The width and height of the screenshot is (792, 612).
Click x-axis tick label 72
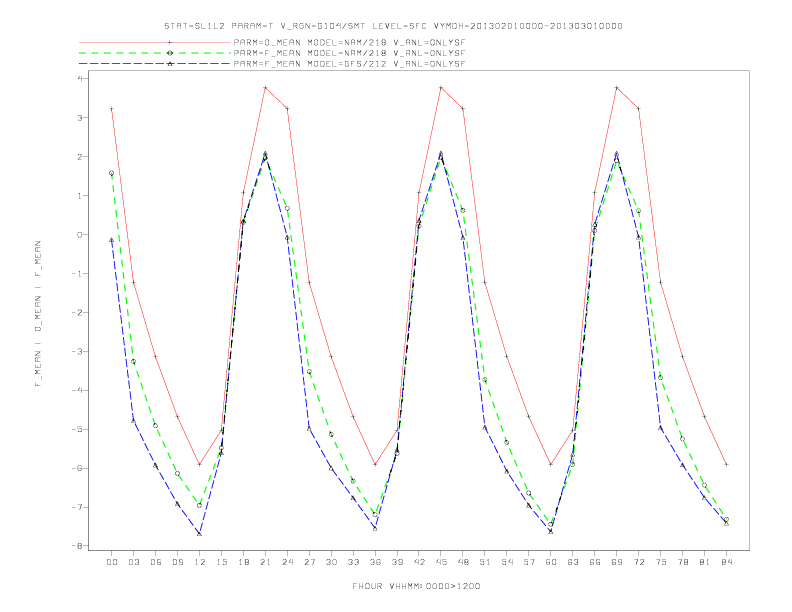[638, 562]
